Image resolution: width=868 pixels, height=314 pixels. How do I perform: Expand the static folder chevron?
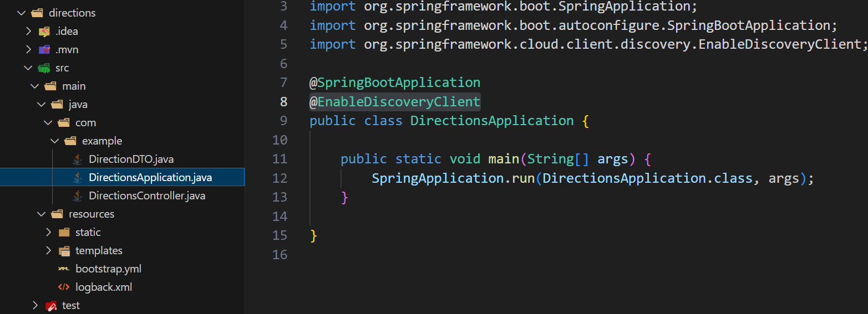point(49,233)
